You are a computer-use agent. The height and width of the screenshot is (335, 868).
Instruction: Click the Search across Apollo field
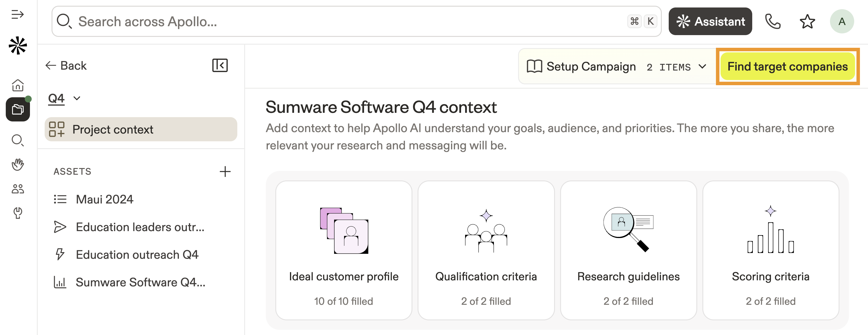337,22
